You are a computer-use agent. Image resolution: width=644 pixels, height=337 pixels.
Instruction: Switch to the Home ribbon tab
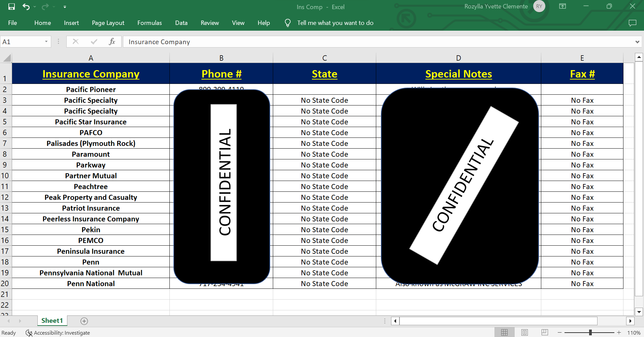coord(42,23)
